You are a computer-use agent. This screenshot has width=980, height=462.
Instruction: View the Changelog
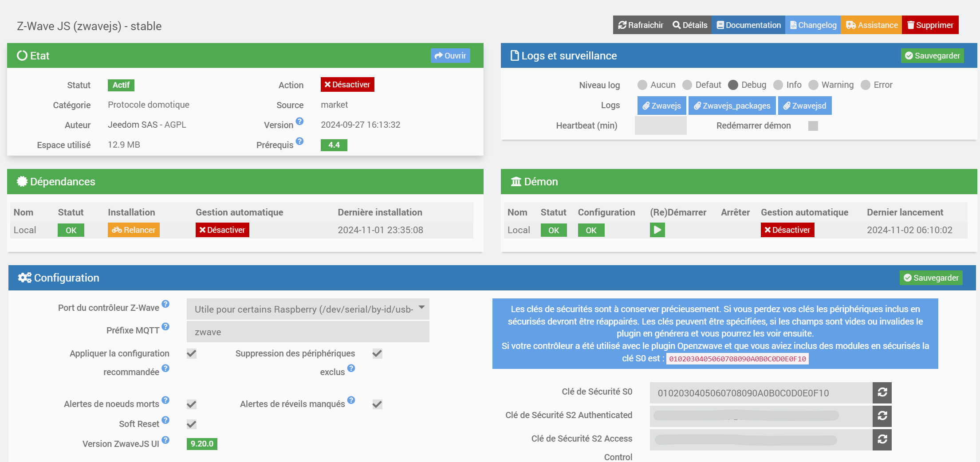point(813,25)
